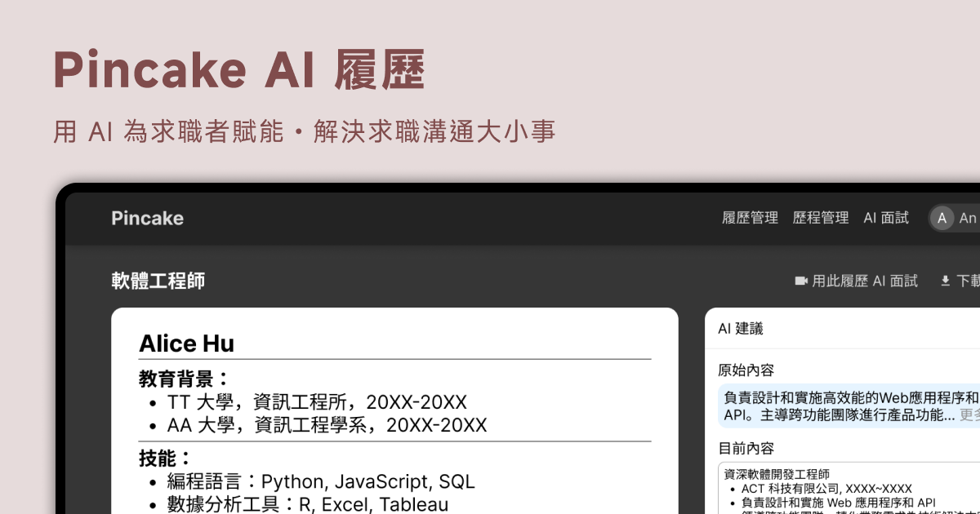980x514 pixels.
Task: Click the camera icon beside 用此履歷 AI 面試
Action: pos(801,281)
